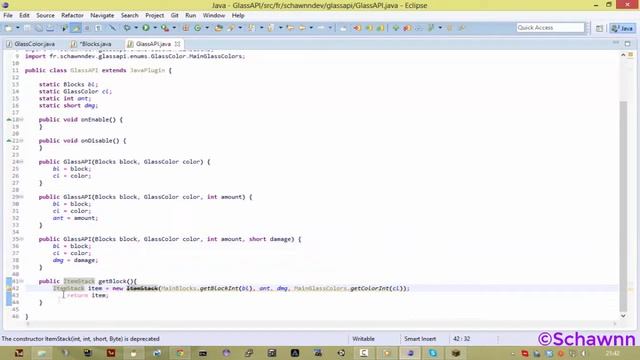
Task: Switch to the *Blocks.java tab
Action: [91, 44]
